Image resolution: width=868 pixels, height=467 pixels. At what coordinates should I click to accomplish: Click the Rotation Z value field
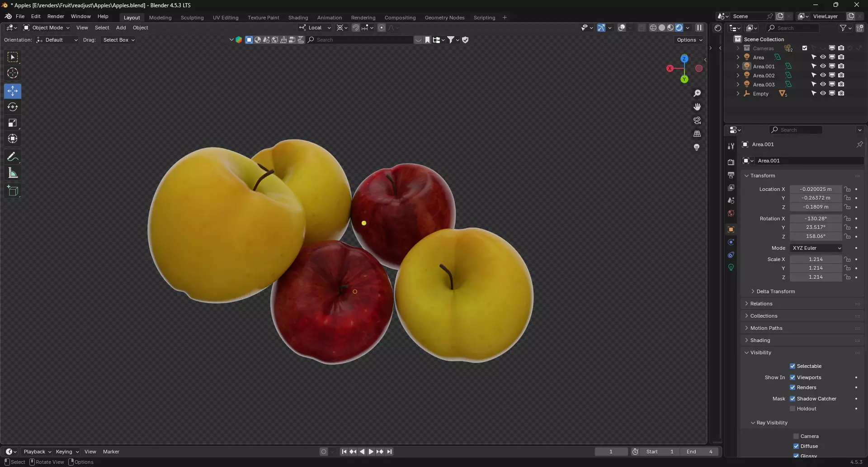click(x=816, y=236)
